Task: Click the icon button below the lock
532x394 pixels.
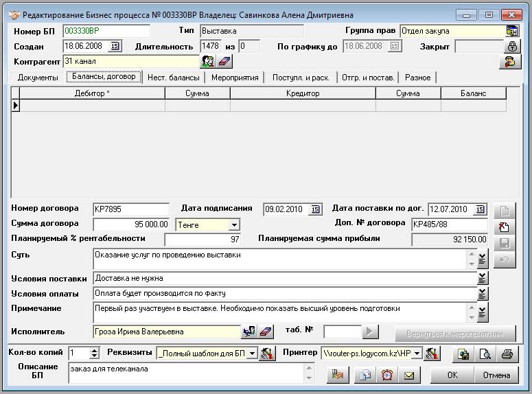Action: [x=510, y=62]
